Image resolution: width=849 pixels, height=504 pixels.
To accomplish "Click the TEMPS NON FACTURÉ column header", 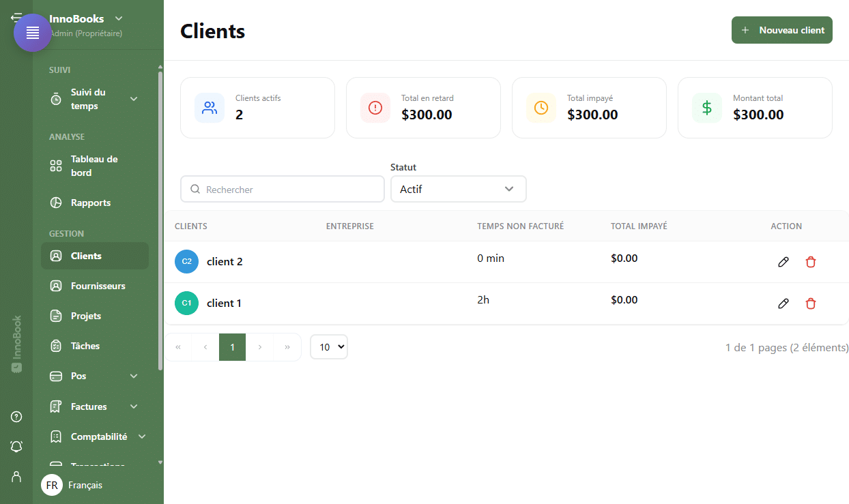I will 520,226.
